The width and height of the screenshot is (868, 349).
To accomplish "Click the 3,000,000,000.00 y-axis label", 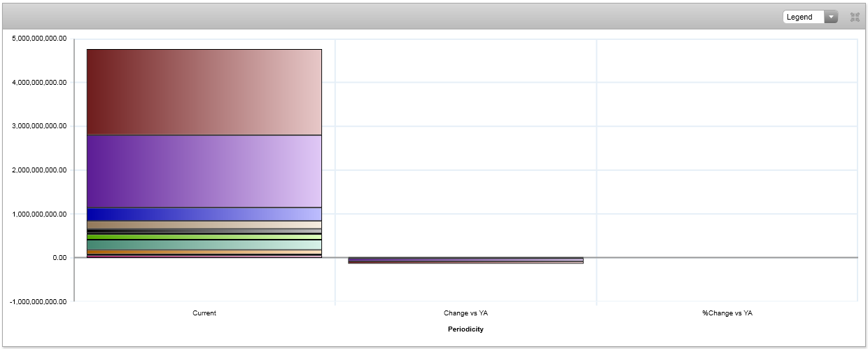I will pos(39,126).
